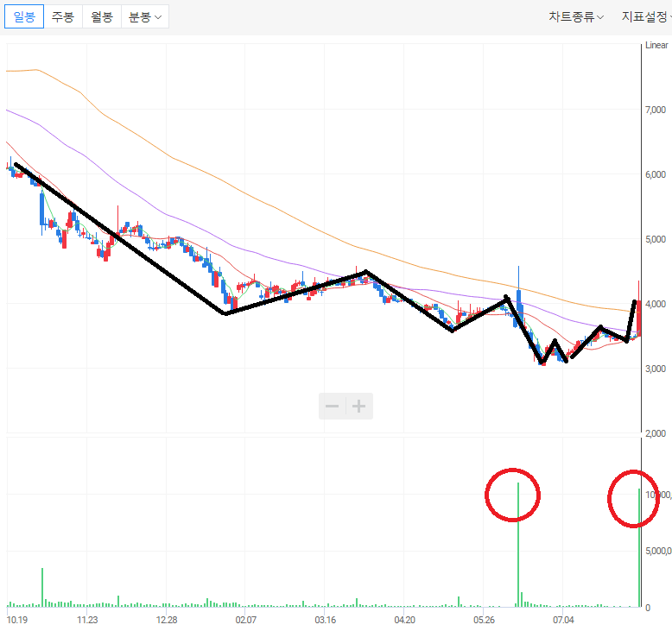Click the minus zoom-out button on the chart

[x=333, y=406]
